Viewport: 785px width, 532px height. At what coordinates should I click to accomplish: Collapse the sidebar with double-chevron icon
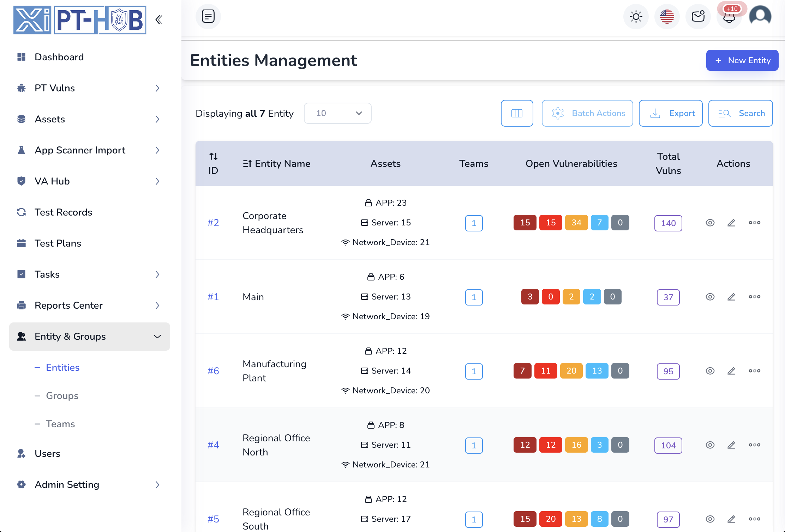[159, 20]
